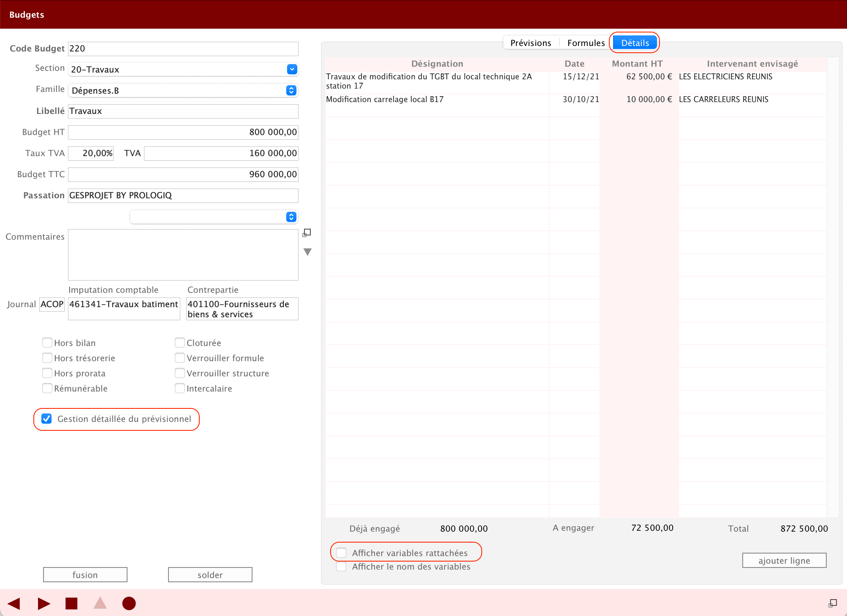Switch to the Formules tab
Viewport: 847px width, 616px height.
click(586, 43)
